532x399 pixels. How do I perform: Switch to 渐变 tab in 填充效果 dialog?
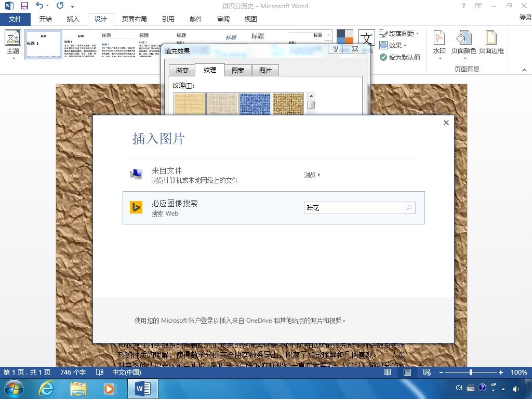point(182,70)
